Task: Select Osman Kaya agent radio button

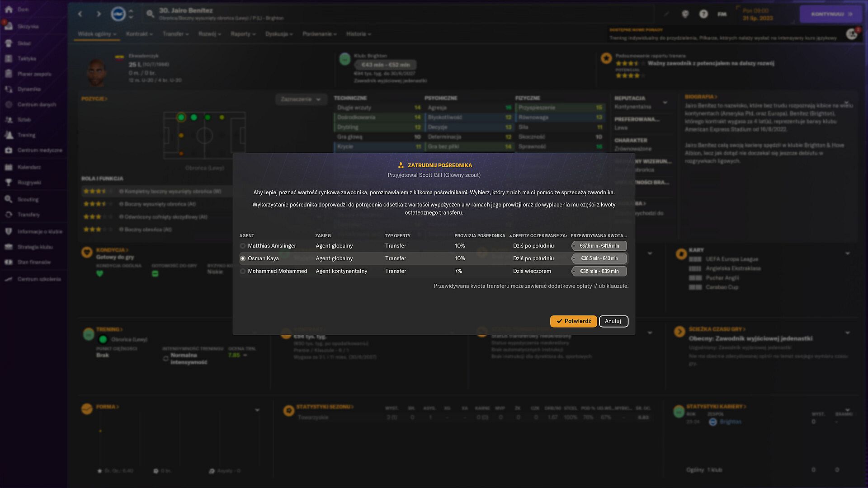Action: pyautogui.click(x=243, y=258)
